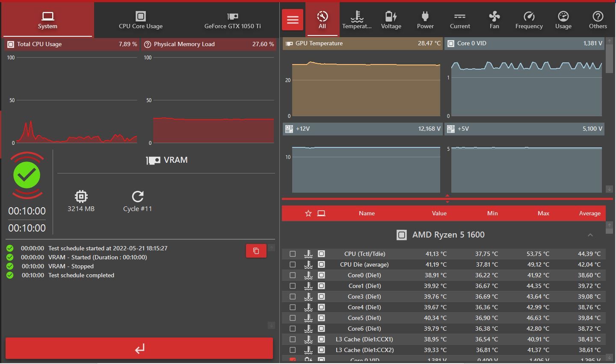Click the GPU Temperature graph header icon
The image size is (616, 364).
click(x=289, y=44)
